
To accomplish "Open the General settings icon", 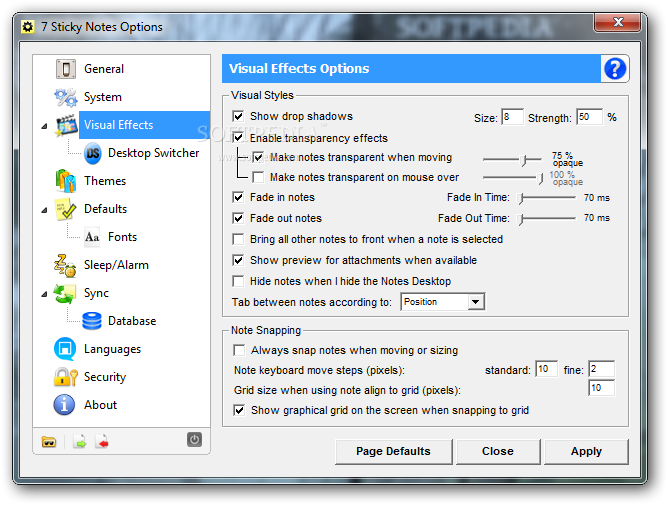I will pos(66,69).
